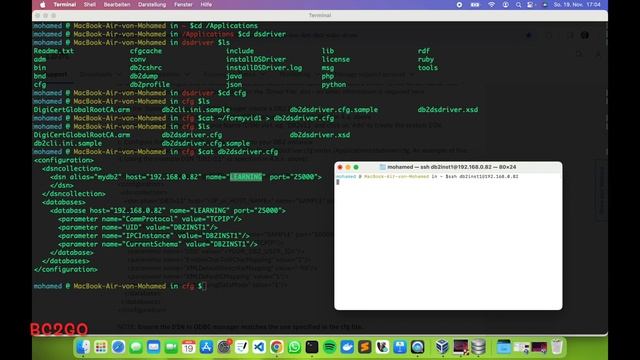Open Control Center in menu bar
640x360 pixels.
530,4
